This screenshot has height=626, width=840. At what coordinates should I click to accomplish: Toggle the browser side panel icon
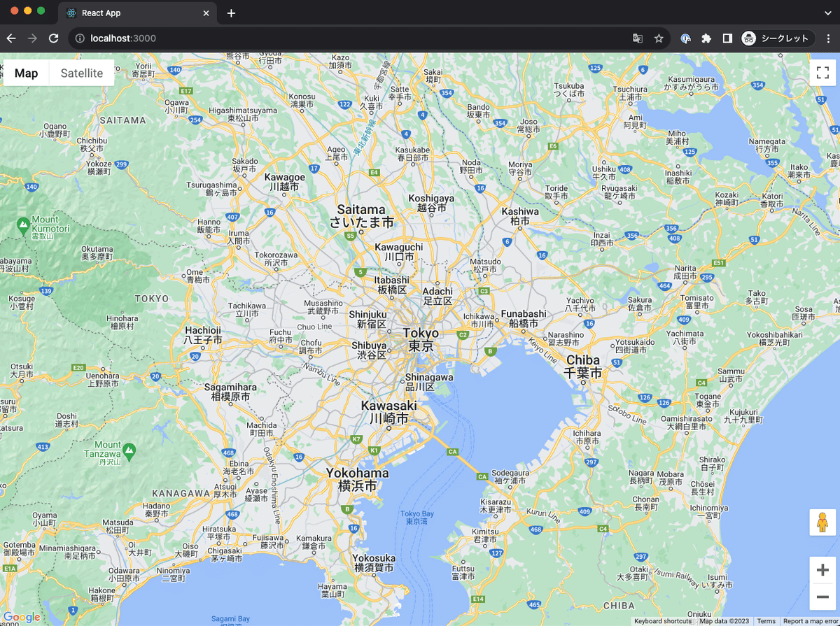727,38
